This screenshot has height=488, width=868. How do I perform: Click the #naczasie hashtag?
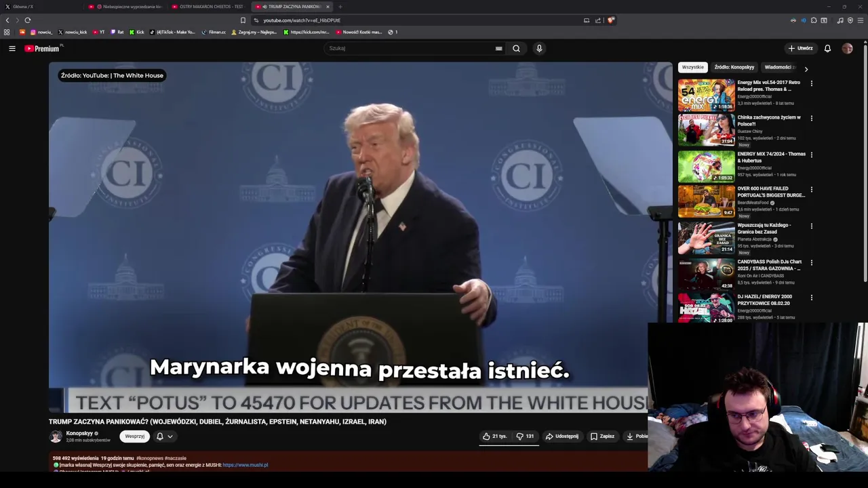pyautogui.click(x=175, y=458)
